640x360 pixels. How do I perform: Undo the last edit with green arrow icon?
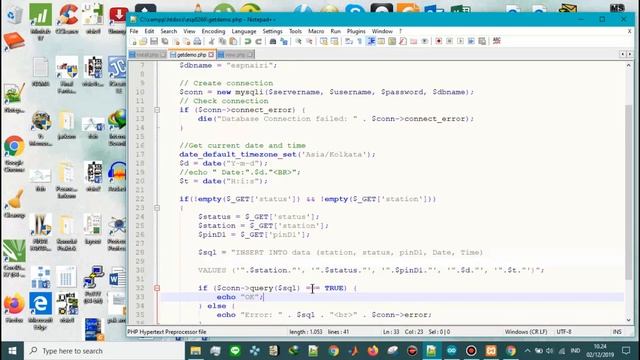(247, 41)
